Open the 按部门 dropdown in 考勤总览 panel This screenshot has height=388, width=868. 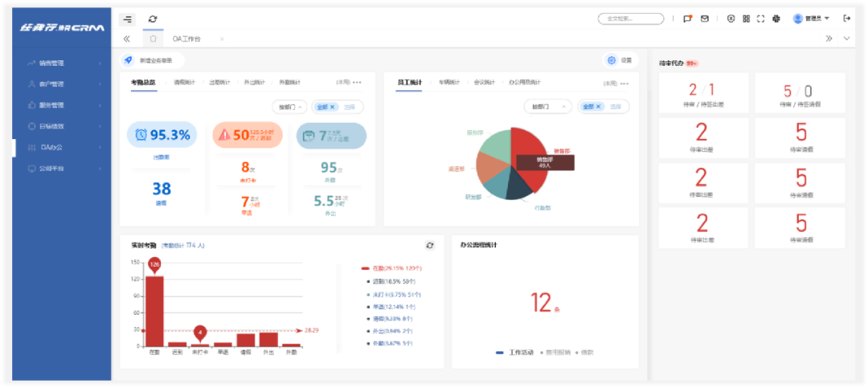point(289,107)
